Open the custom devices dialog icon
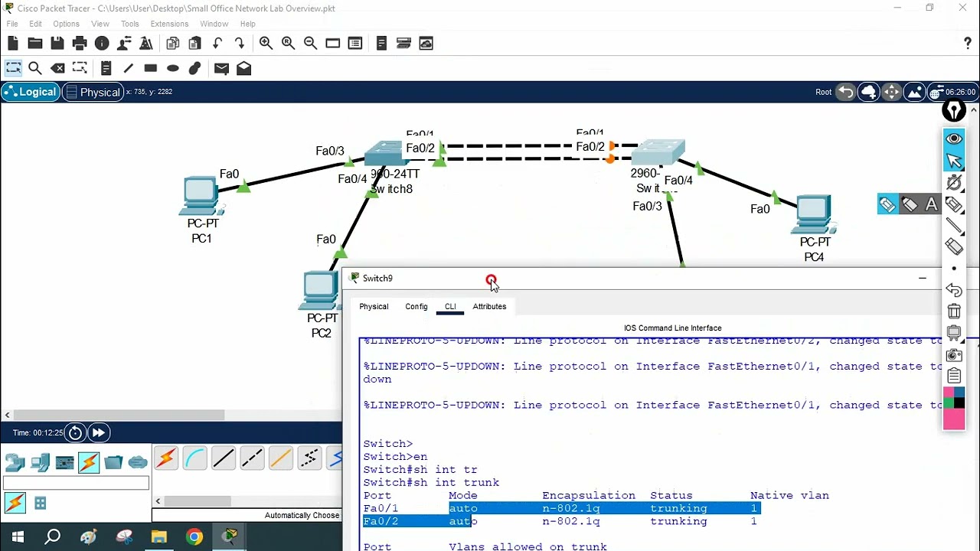The image size is (980, 551). (x=354, y=44)
